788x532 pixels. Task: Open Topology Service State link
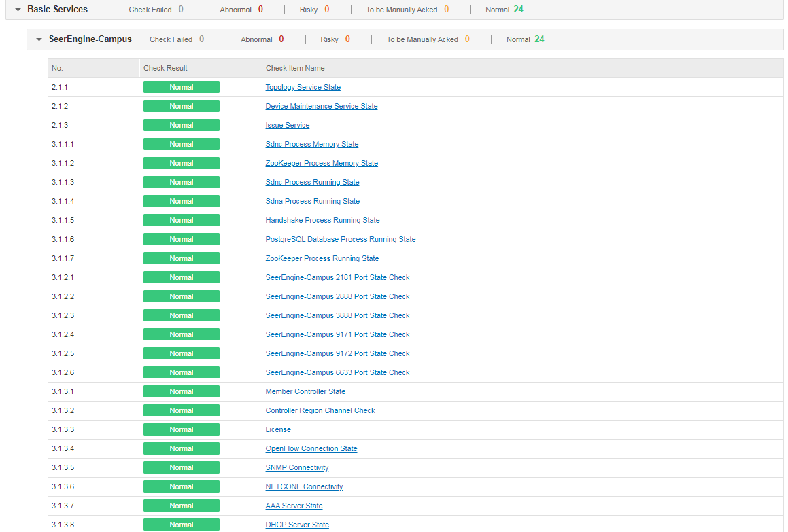[303, 87]
